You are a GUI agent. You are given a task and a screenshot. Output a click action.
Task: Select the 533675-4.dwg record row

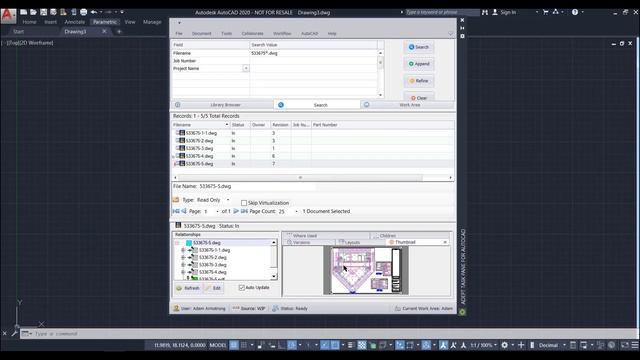coord(313,156)
